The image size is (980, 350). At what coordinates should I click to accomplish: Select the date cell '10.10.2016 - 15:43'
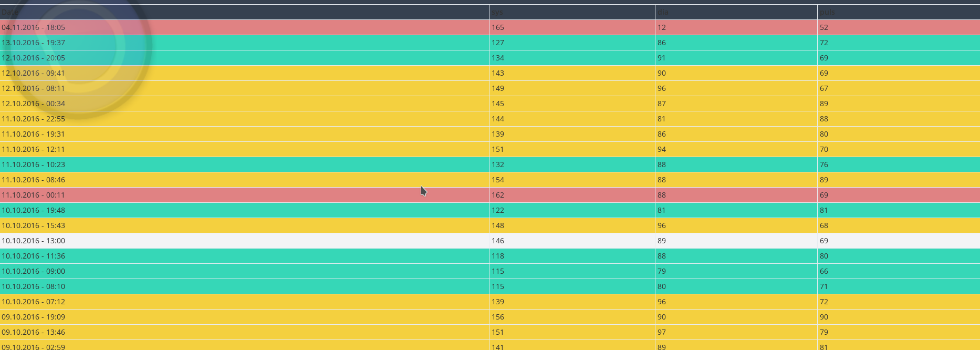pyautogui.click(x=244, y=225)
